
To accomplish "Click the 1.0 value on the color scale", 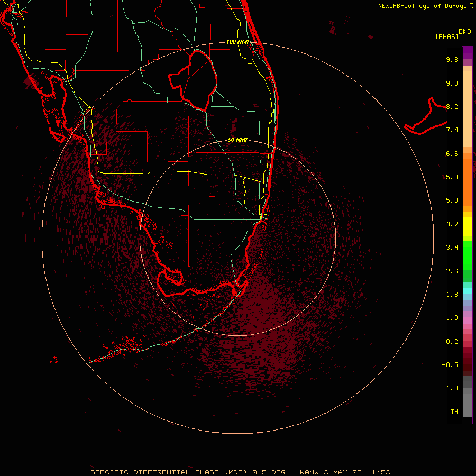I will pos(452,318).
